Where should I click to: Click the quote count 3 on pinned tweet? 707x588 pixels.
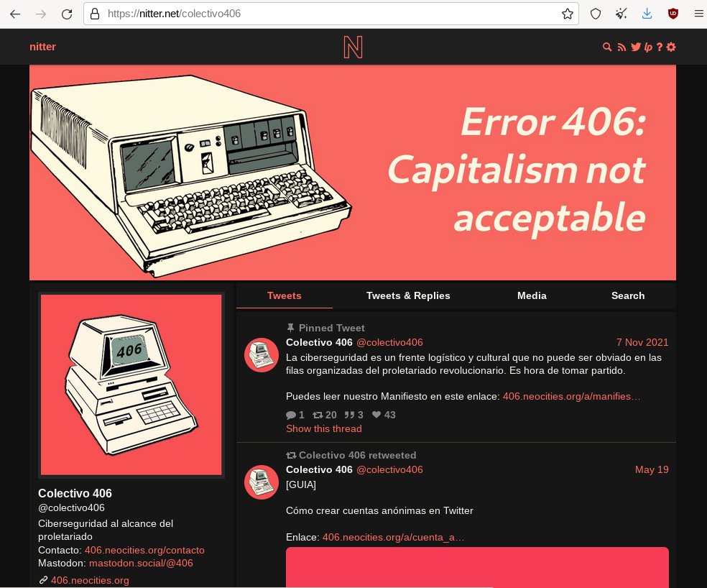(354, 415)
